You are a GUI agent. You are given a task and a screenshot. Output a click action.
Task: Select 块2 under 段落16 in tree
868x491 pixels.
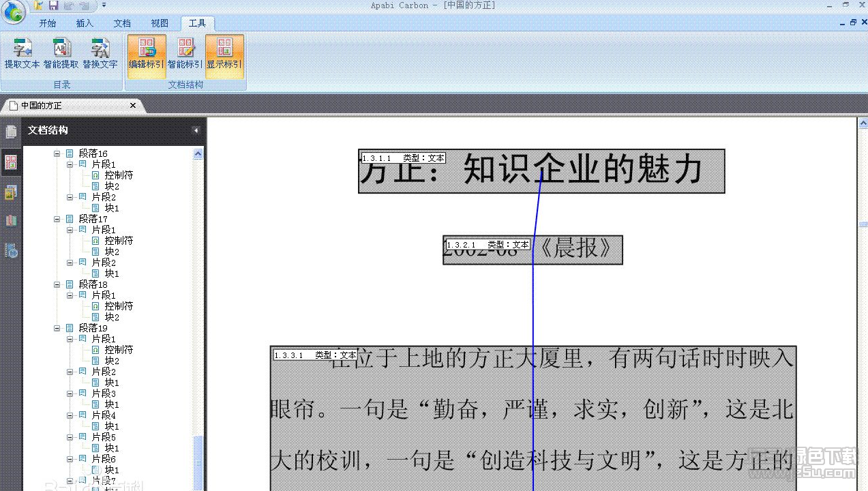[x=112, y=186]
